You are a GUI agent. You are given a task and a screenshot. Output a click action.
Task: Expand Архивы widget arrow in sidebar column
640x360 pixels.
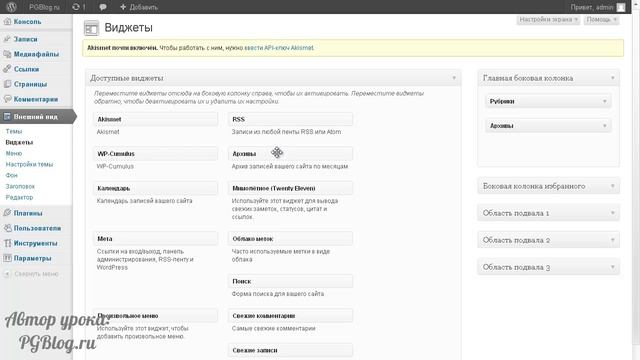(x=604, y=126)
